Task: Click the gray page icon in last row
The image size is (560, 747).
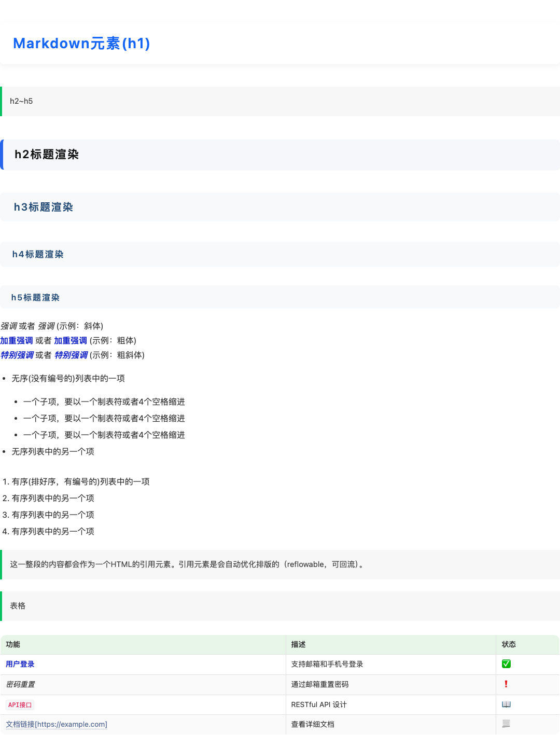Action: click(506, 724)
